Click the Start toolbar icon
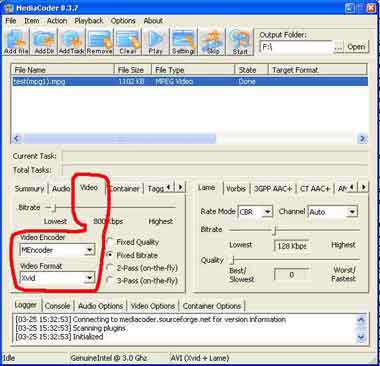This screenshot has height=366, width=380. (x=240, y=42)
